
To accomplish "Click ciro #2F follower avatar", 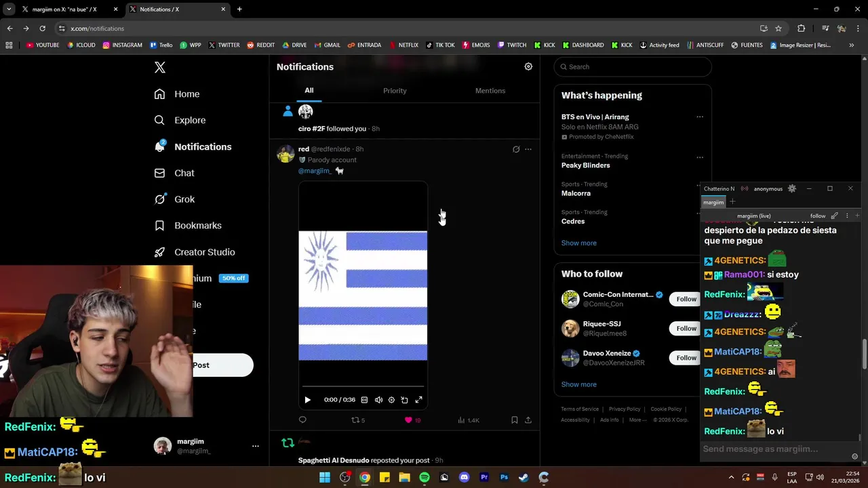I will point(305,111).
